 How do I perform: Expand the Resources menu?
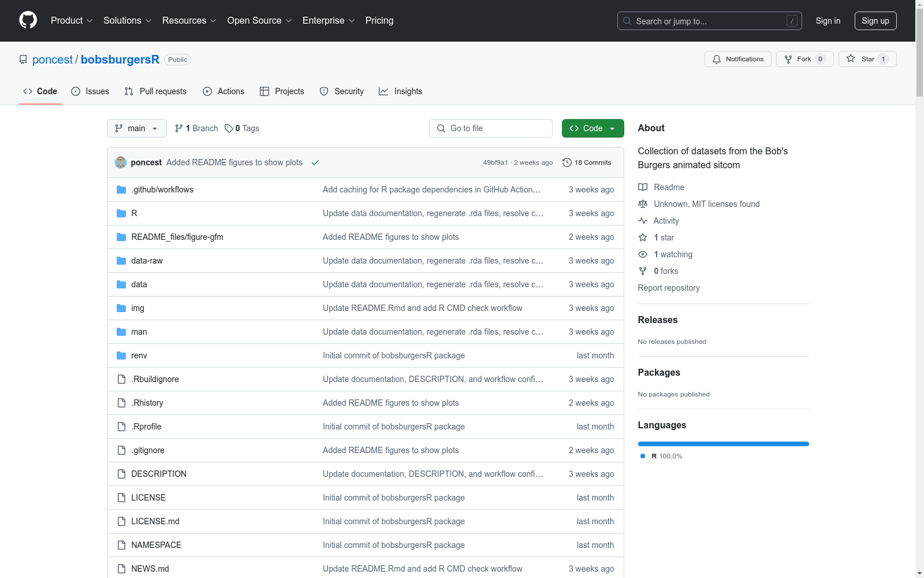189,21
